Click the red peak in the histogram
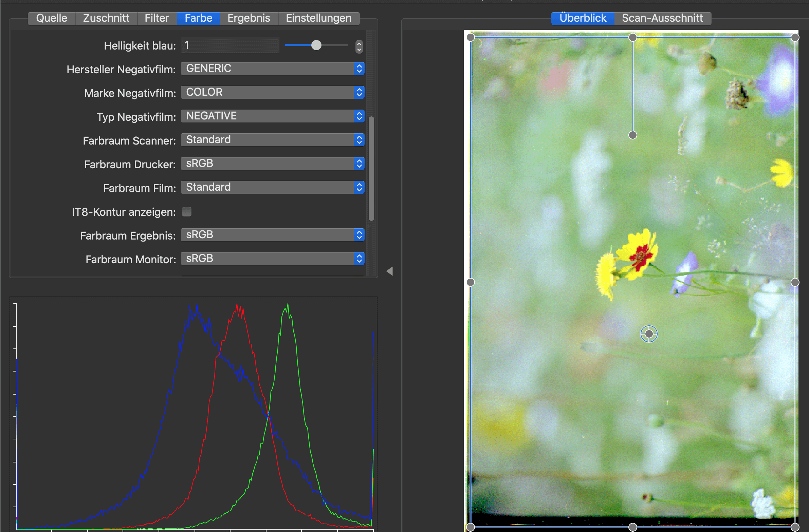809x532 pixels. 238,307
